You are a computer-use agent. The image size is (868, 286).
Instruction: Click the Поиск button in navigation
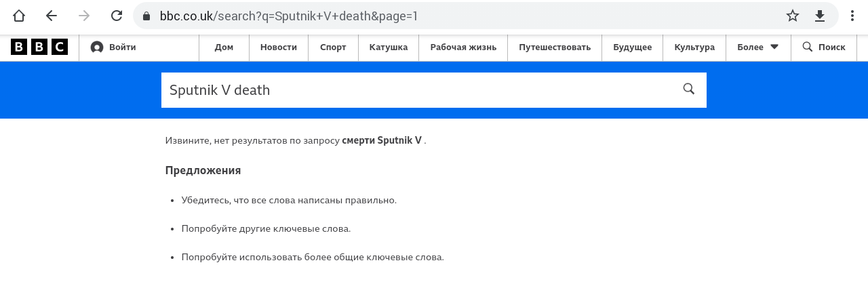pos(824,47)
